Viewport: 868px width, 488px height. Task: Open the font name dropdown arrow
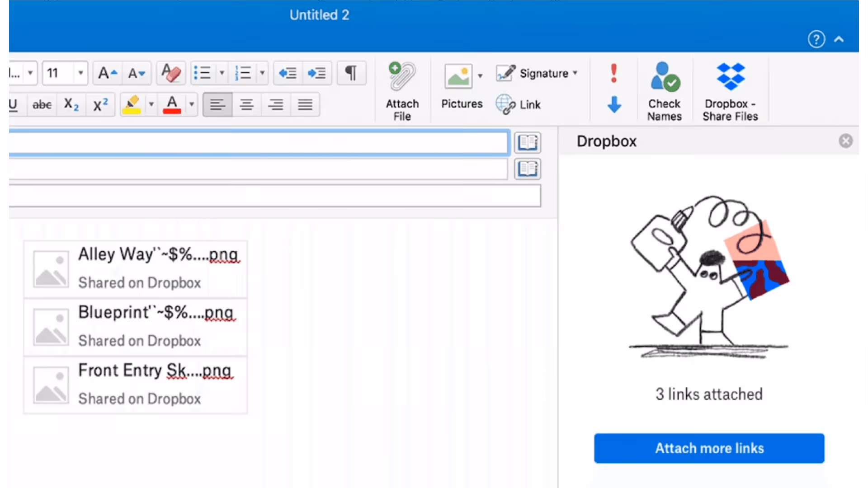(30, 73)
